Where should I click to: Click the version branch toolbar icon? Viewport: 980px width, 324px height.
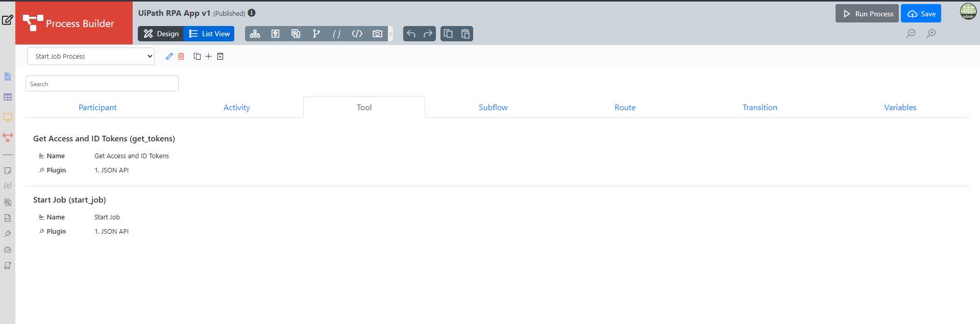316,34
